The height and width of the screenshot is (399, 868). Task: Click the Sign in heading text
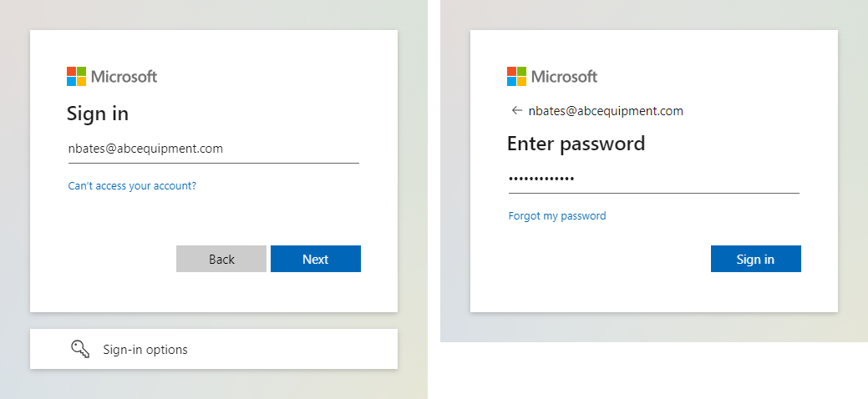tap(98, 114)
